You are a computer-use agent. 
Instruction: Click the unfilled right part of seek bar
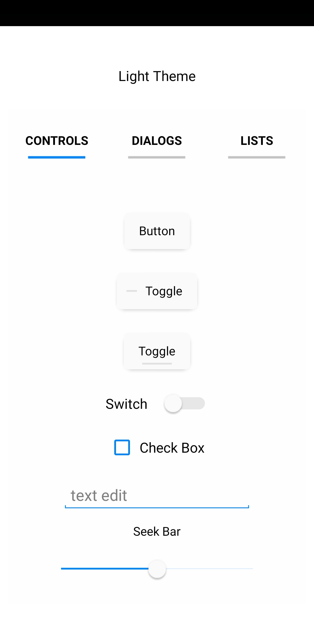209,569
